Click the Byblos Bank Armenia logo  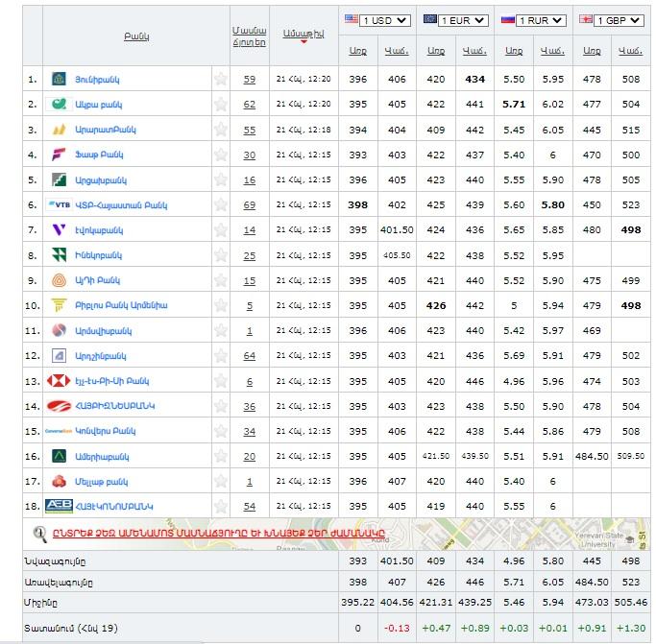[59, 305]
